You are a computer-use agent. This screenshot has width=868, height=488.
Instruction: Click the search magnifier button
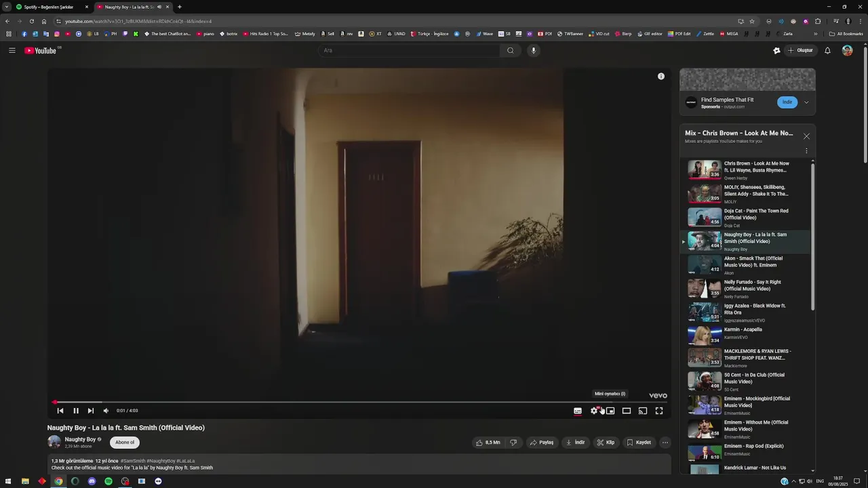511,50
